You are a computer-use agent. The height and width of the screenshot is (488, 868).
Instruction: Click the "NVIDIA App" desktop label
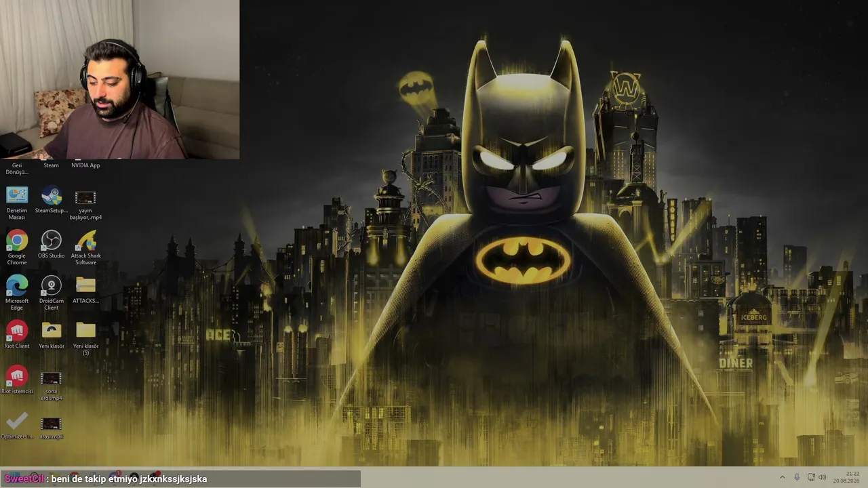pos(85,165)
